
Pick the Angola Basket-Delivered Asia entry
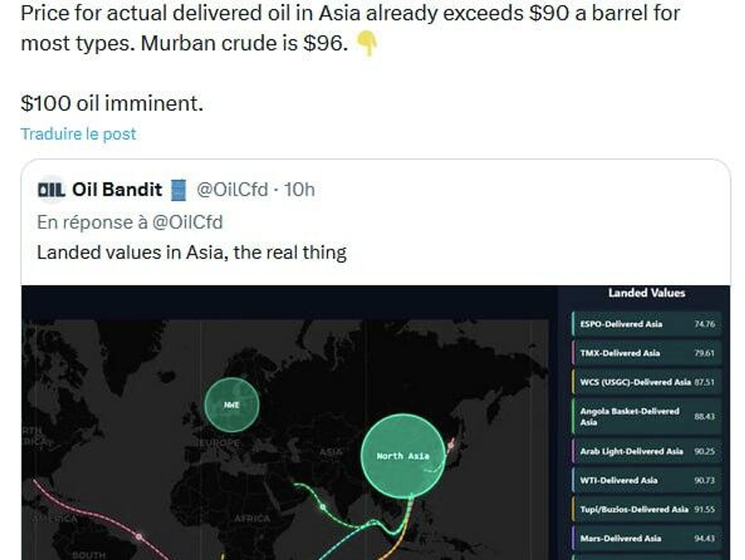pyautogui.click(x=647, y=417)
